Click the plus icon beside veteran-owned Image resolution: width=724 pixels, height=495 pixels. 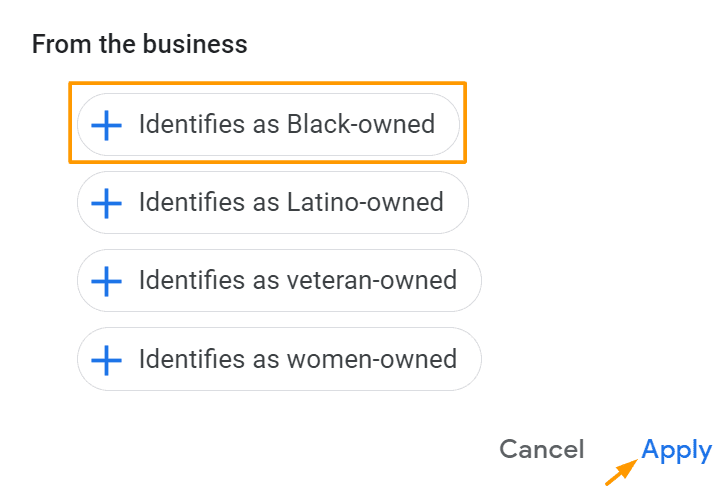click(106, 281)
